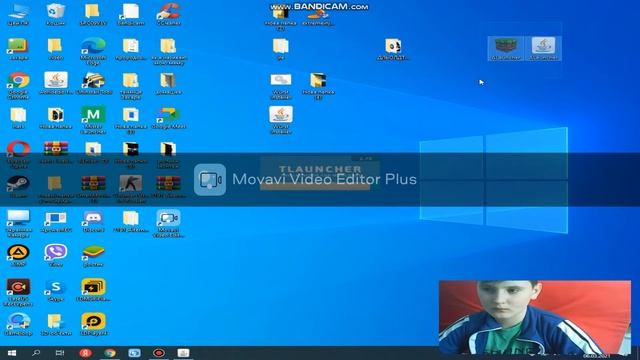Open the AIMP player desktop shortcut
This screenshot has height=360, width=640.
(x=18, y=256)
